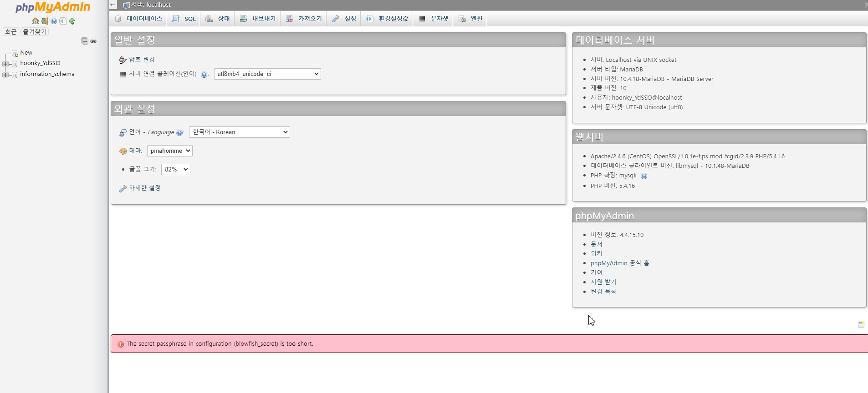Open the theme dropdown showing pmahomme
Image resolution: width=868 pixels, height=393 pixels.
[x=170, y=151]
